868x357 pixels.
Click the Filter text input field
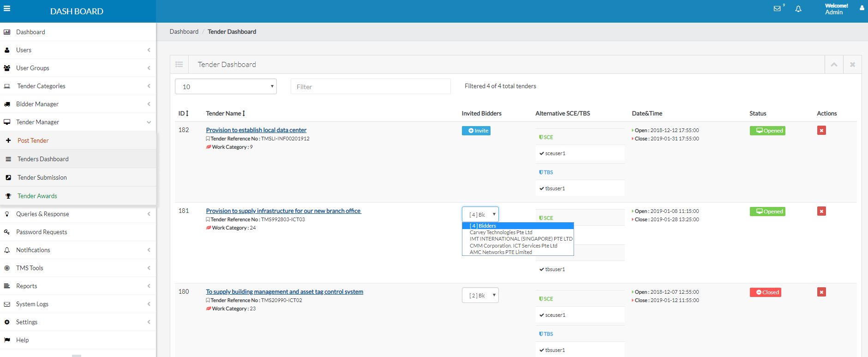pyautogui.click(x=370, y=86)
